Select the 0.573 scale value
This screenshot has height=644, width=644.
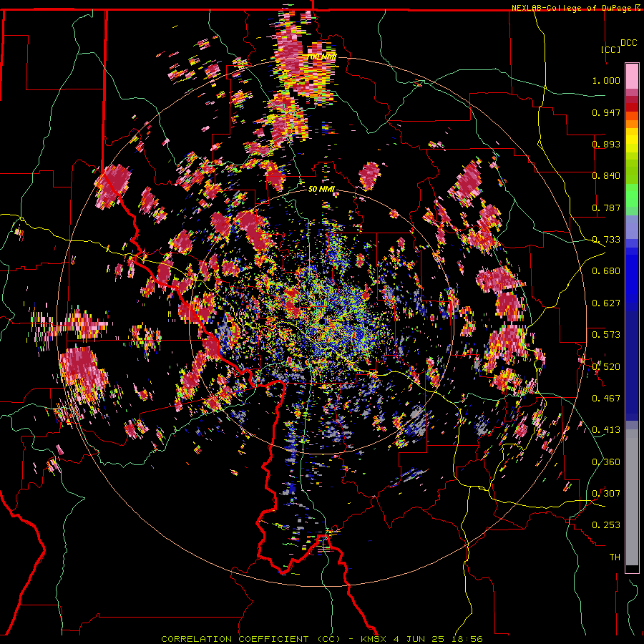[606, 335]
